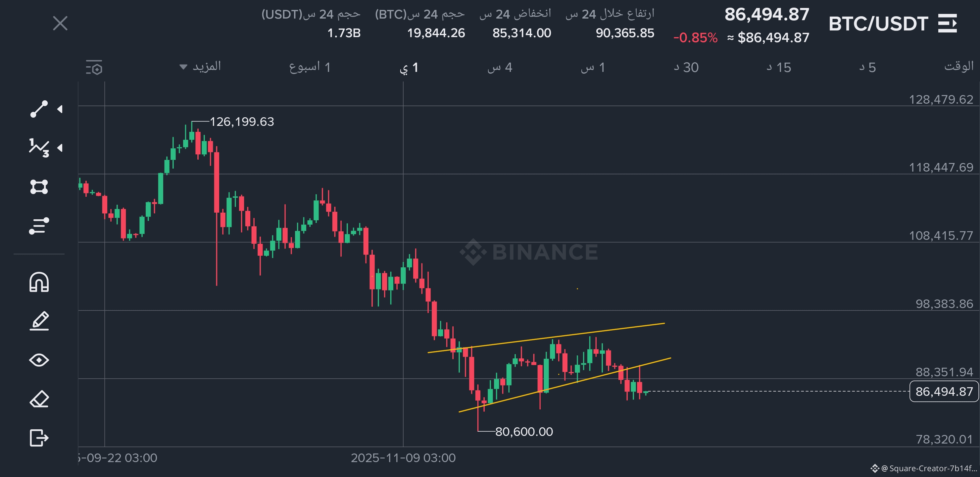Toggle magnet snap mode
This screenshot has height=477, width=980.
39,283
